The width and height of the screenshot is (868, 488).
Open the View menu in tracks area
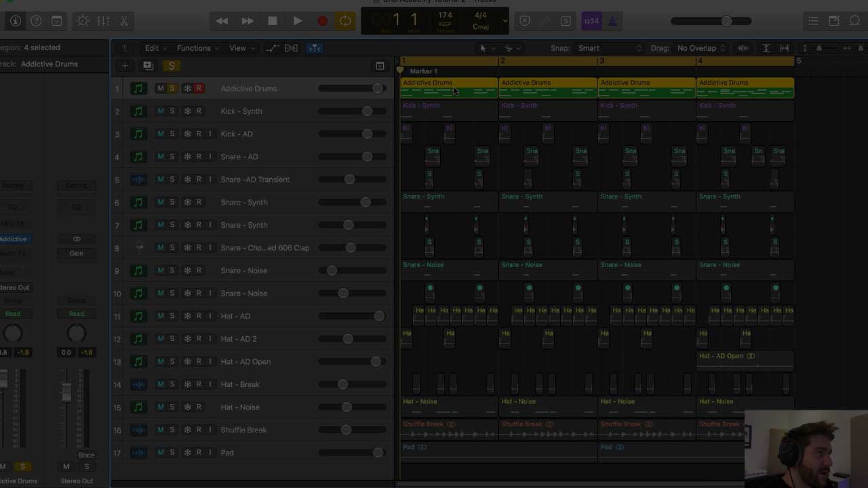click(241, 48)
